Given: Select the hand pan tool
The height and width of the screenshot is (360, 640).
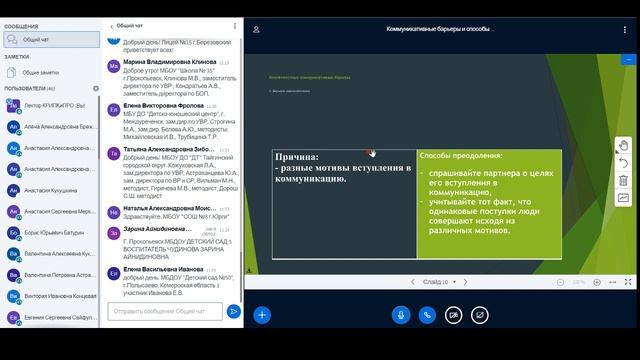Looking at the screenshot, I should [623, 145].
